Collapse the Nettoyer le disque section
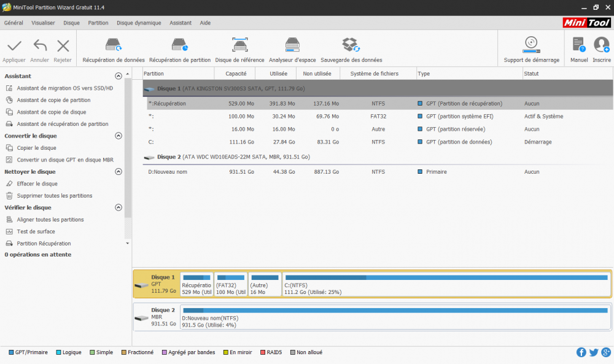The image size is (614, 364). [119, 172]
